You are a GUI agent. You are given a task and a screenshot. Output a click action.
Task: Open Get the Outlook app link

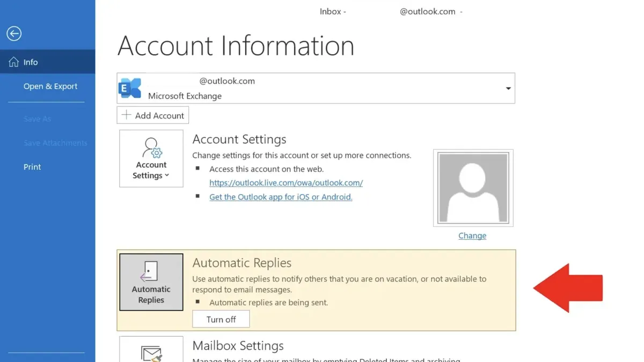click(x=281, y=197)
